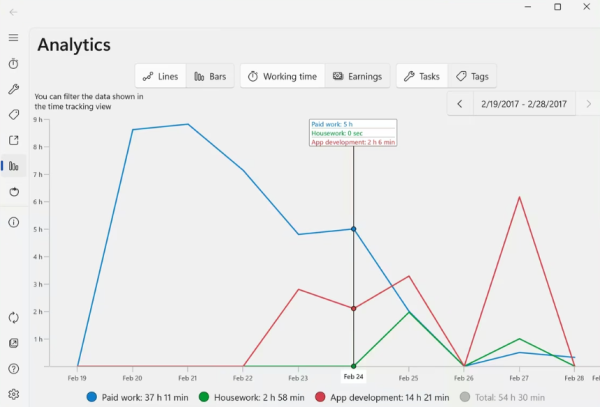Viewport: 600px width, 407px height.
Task: Toggle the Paid work legend blue circle
Action: pos(92,397)
